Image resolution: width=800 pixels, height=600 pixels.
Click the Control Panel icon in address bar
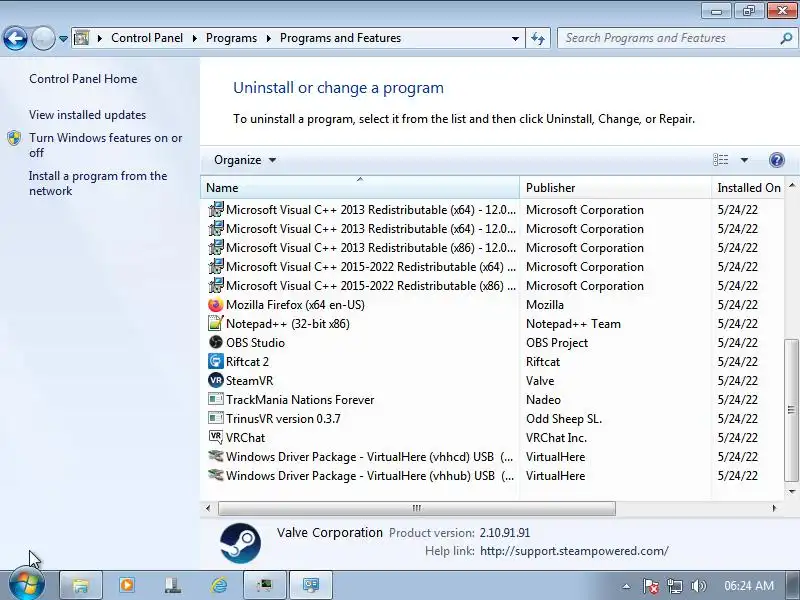pos(82,38)
